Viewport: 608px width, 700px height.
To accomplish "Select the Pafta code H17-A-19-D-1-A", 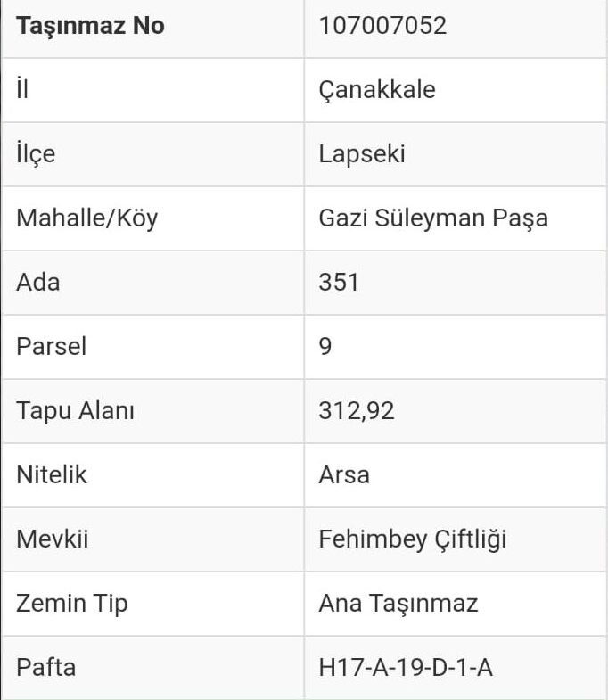I will pyautogui.click(x=406, y=668).
